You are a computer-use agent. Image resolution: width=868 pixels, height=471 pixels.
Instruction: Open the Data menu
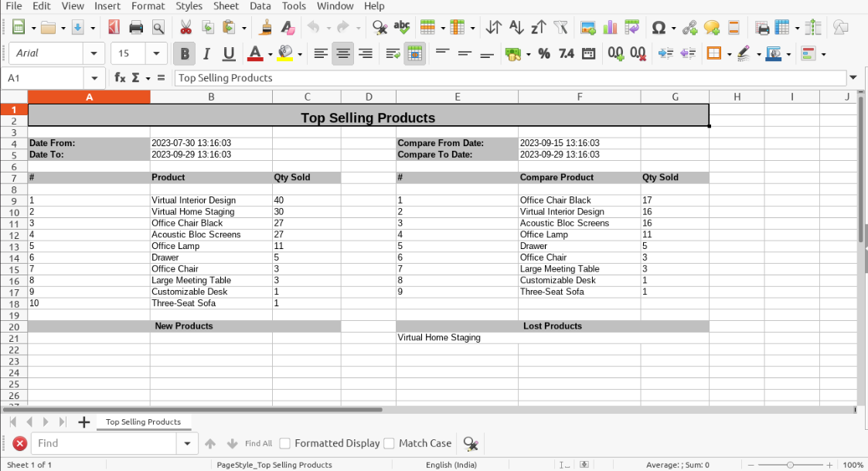(260, 6)
